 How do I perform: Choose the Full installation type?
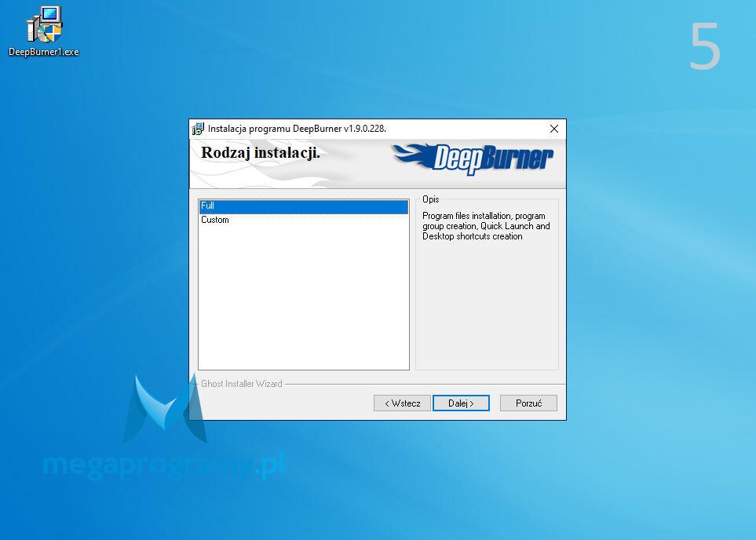pos(304,206)
